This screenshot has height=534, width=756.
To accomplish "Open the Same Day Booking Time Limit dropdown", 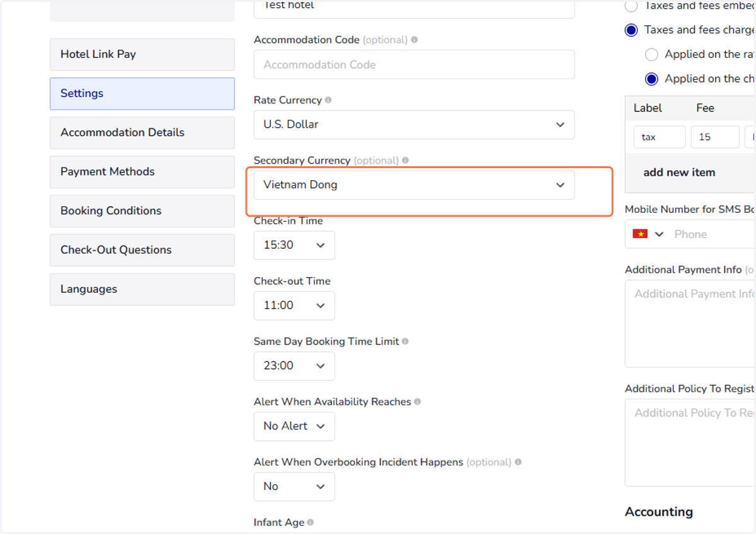I will click(x=294, y=366).
